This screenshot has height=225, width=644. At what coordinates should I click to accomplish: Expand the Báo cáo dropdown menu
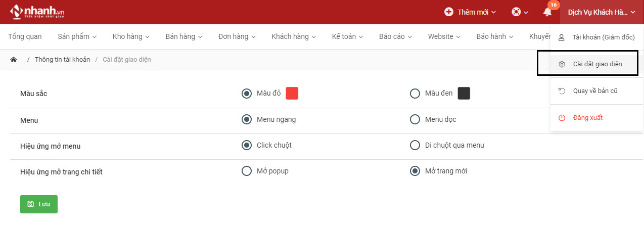pyautogui.click(x=395, y=36)
